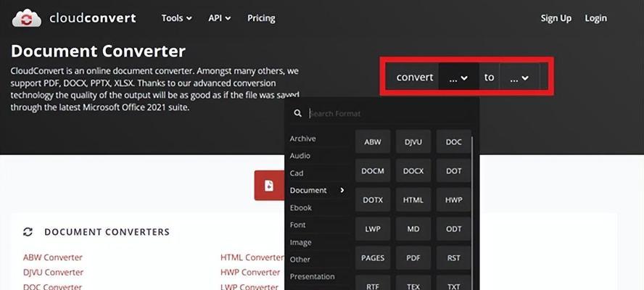
Task: Click the refresh icon beside Document Converters heading
Action: (x=28, y=232)
